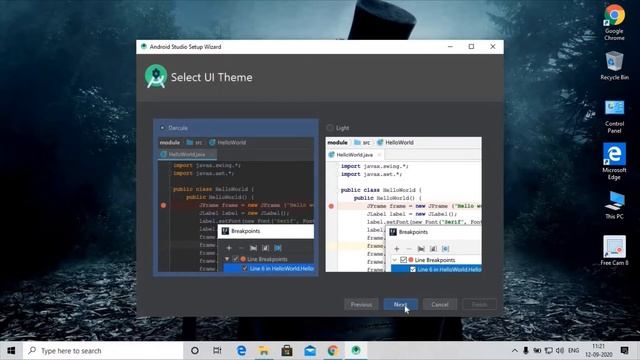
Task: Launch Edge from the taskbar
Action: tap(241, 351)
